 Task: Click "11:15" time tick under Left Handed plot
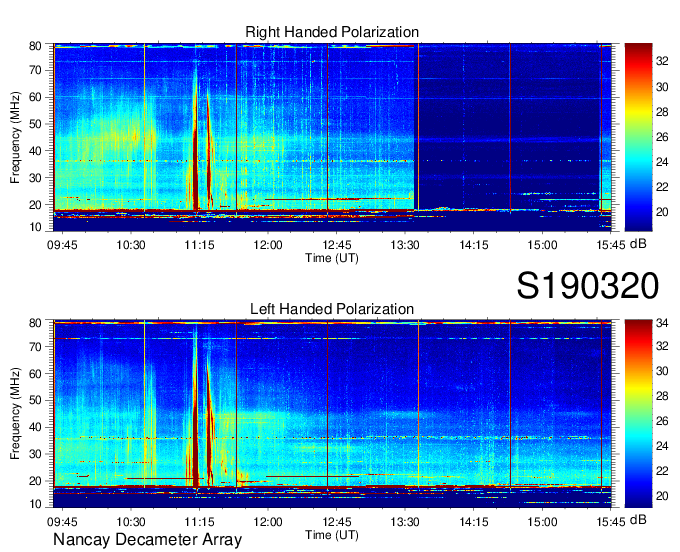click(199, 522)
